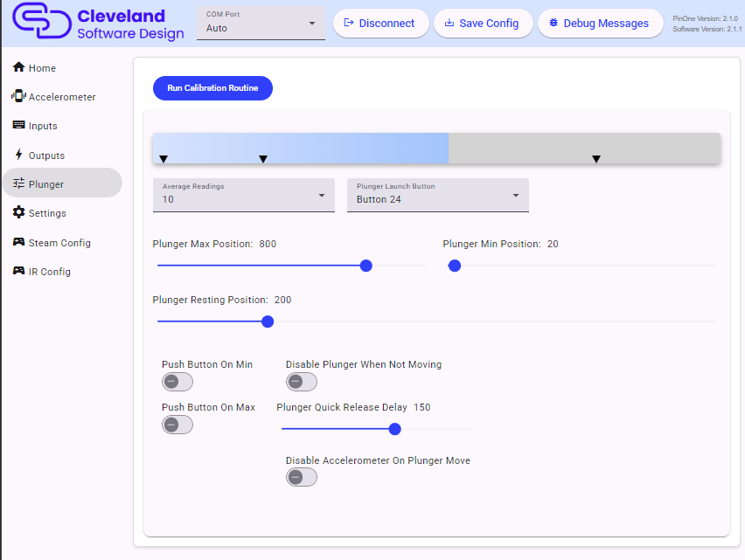Click the Cleveland Software Design logo icon
This screenshot has width=745, height=560.
pos(41,24)
